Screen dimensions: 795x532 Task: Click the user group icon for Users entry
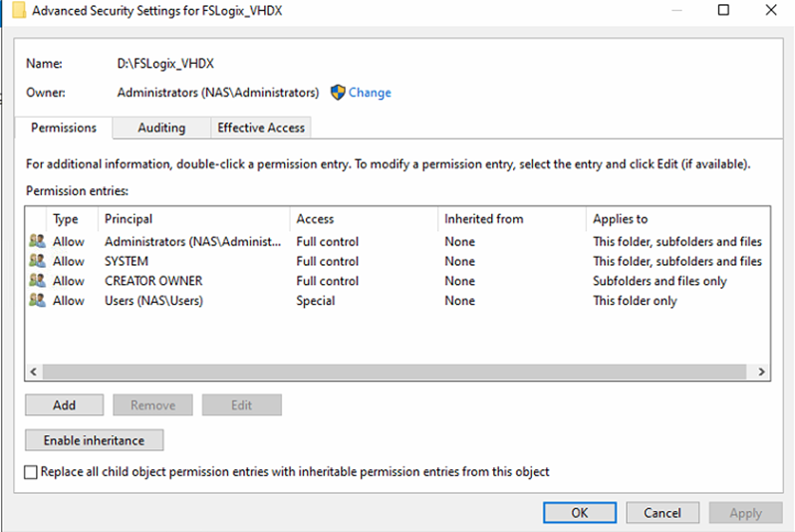(38, 301)
